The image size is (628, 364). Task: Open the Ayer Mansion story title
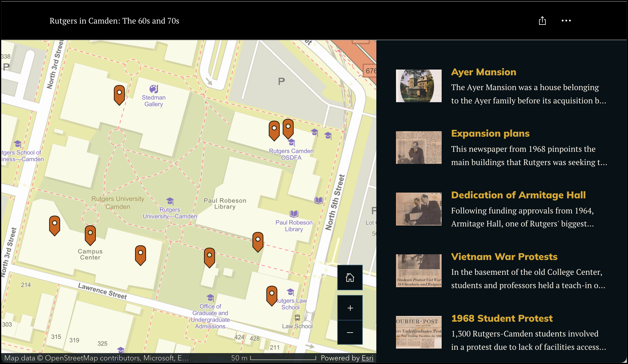coord(483,72)
